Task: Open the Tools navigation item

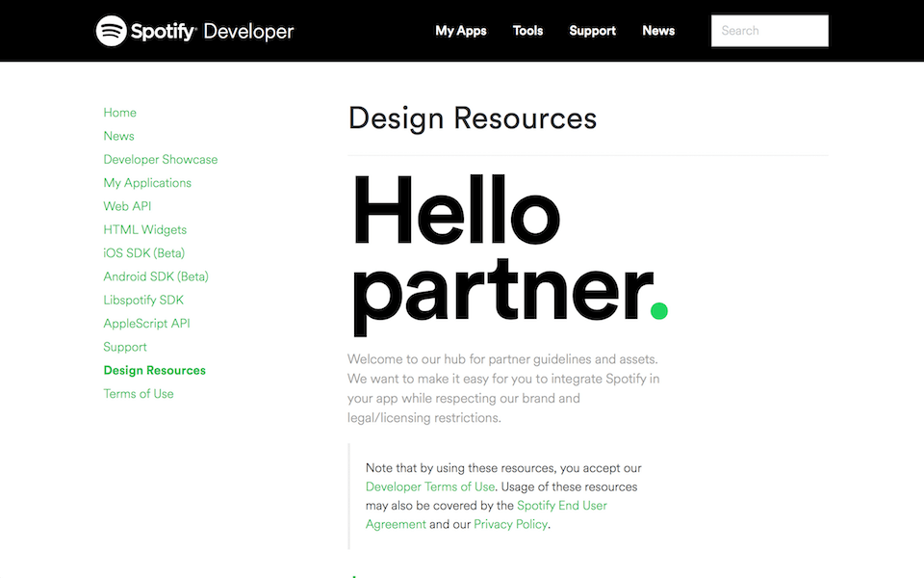Action: click(528, 31)
